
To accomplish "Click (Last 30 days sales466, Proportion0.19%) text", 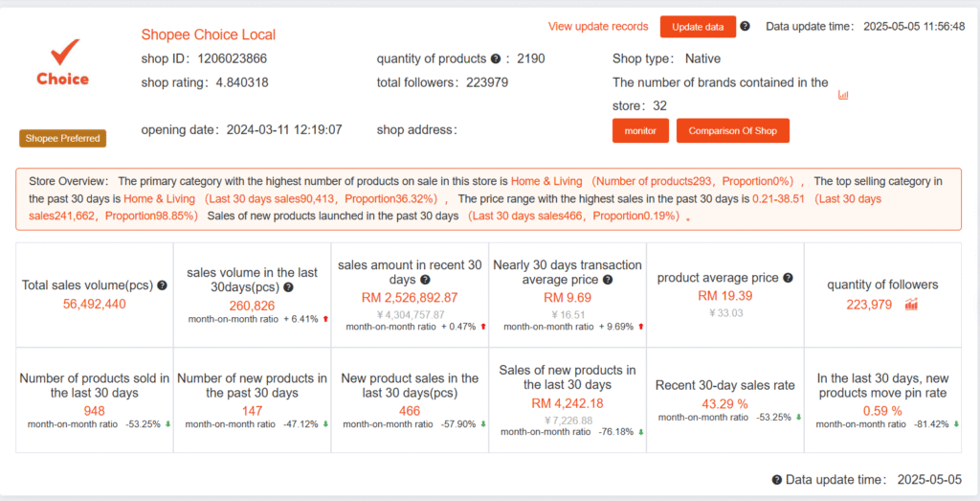I will [575, 216].
